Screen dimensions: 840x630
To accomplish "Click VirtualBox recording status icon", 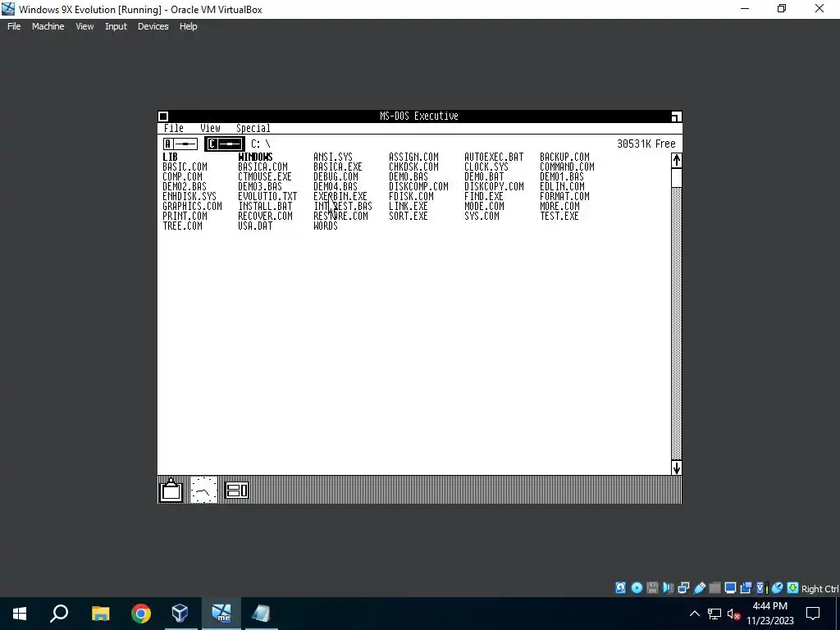I will coord(746,588).
